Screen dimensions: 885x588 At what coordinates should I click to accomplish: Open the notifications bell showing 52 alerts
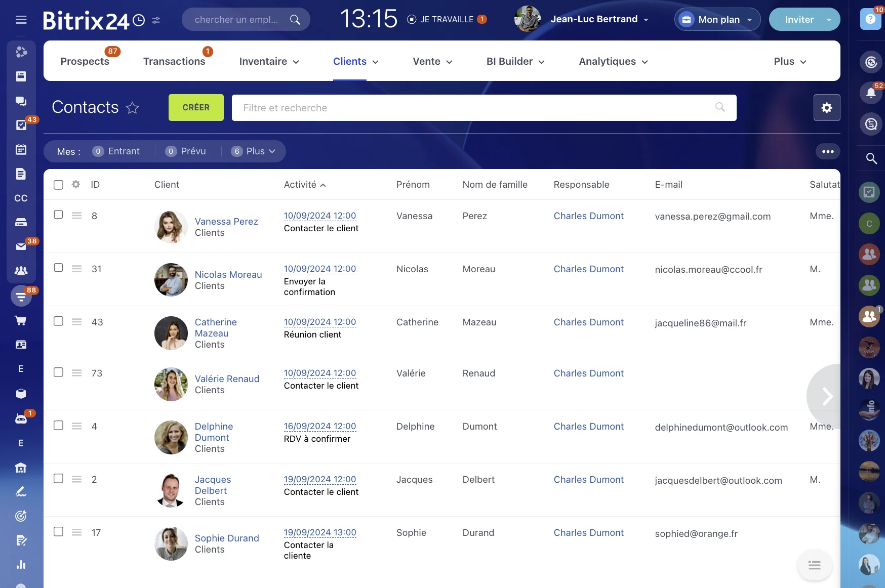871,93
